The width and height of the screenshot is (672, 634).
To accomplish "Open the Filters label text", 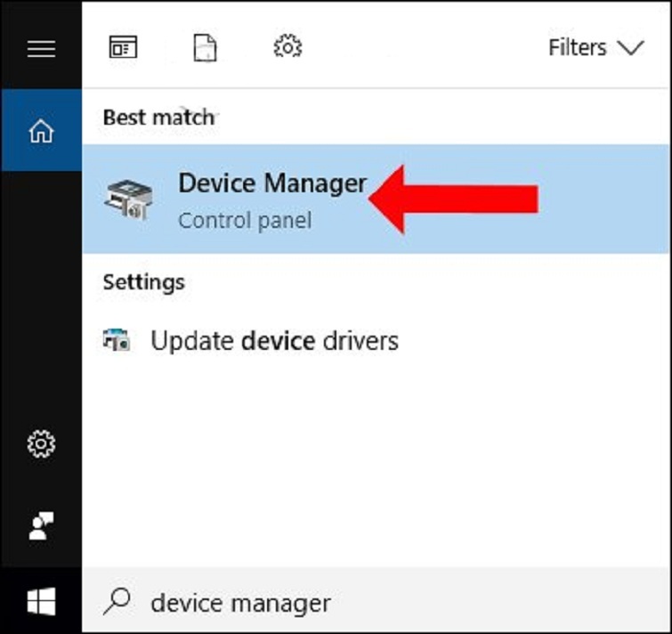I will (577, 48).
